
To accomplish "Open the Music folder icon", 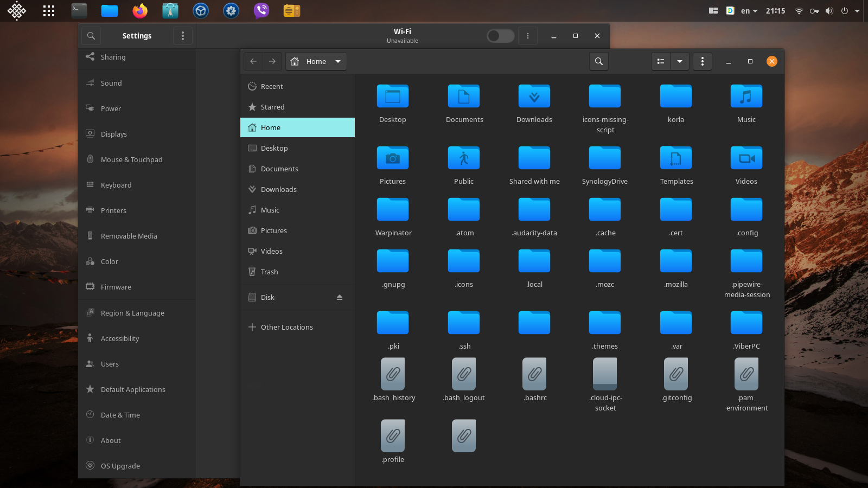I will pyautogui.click(x=746, y=98).
